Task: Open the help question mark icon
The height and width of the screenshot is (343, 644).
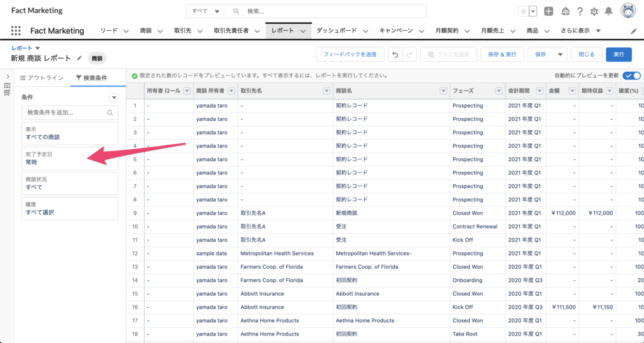Action: point(579,11)
